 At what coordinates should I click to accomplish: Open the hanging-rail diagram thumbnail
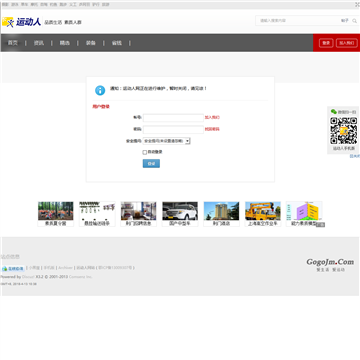[x=97, y=211]
